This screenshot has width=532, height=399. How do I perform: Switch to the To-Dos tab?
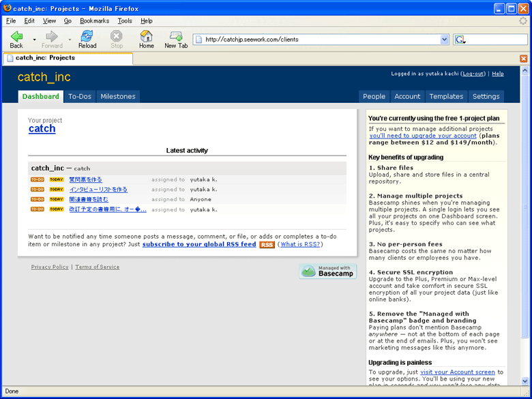[x=80, y=97]
